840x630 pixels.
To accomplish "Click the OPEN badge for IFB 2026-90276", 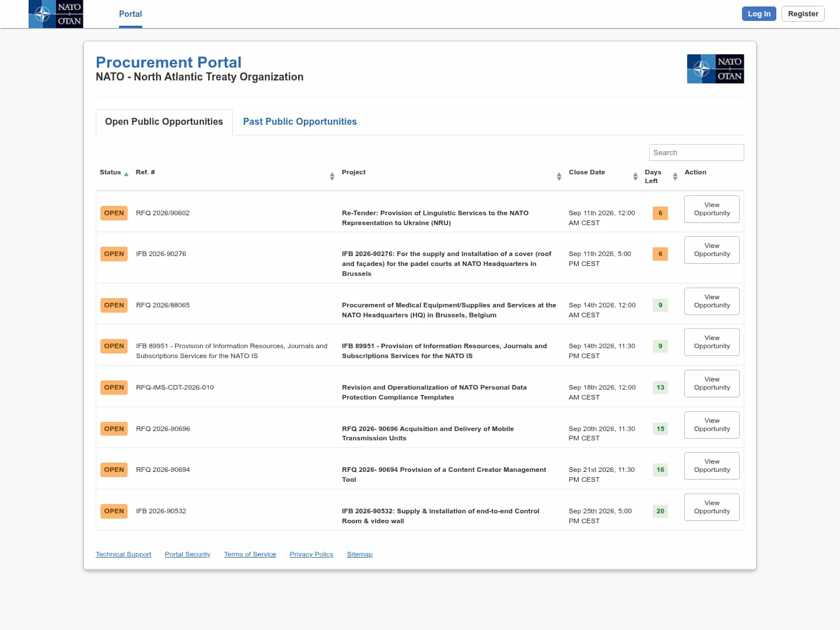I will [x=114, y=254].
